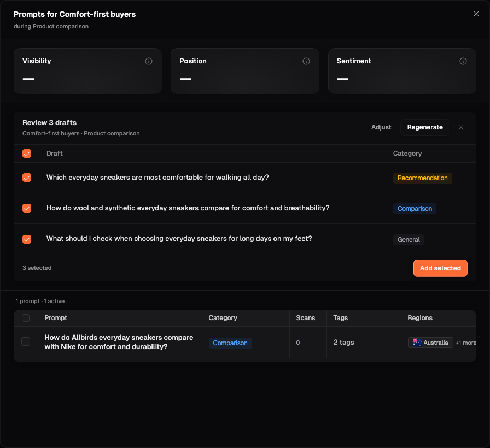The height and width of the screenshot is (448, 490).
Task: Click draft text 'How do wool and synthetic everyday sneakers'
Action: click(188, 208)
